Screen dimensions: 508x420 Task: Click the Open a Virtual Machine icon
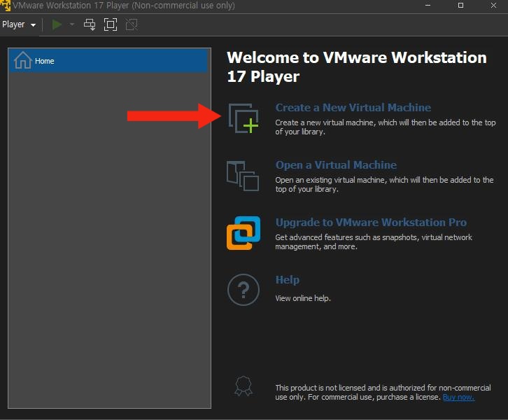[243, 175]
